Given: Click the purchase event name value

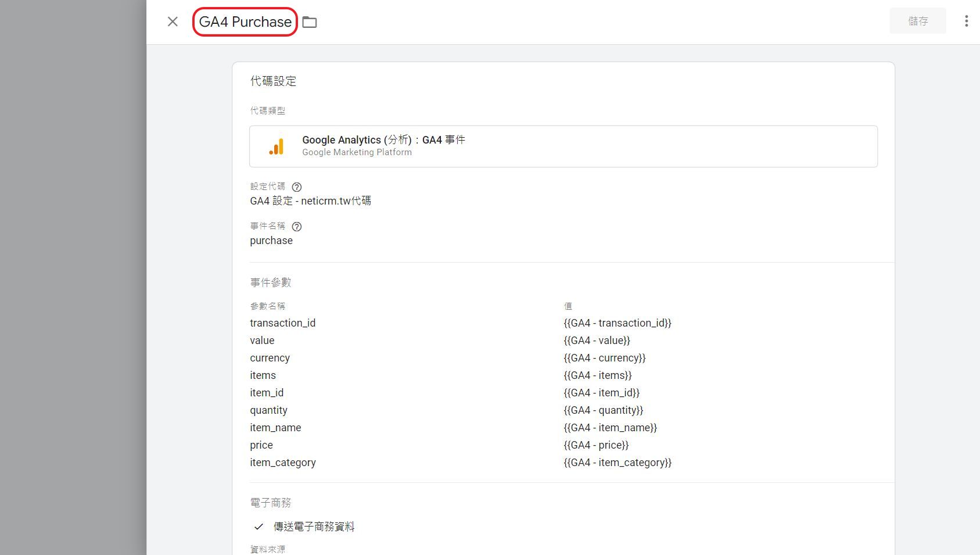Looking at the screenshot, I should [x=271, y=241].
